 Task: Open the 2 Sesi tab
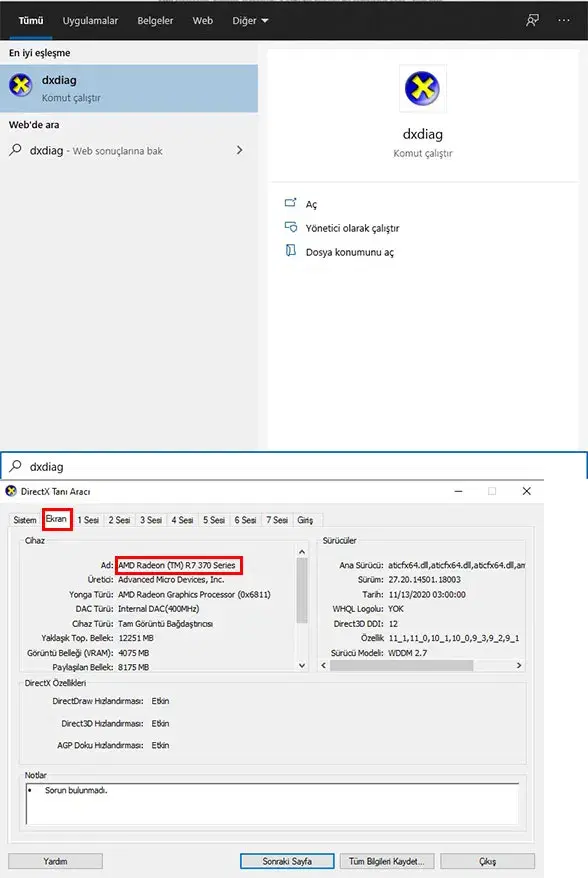[x=119, y=520]
